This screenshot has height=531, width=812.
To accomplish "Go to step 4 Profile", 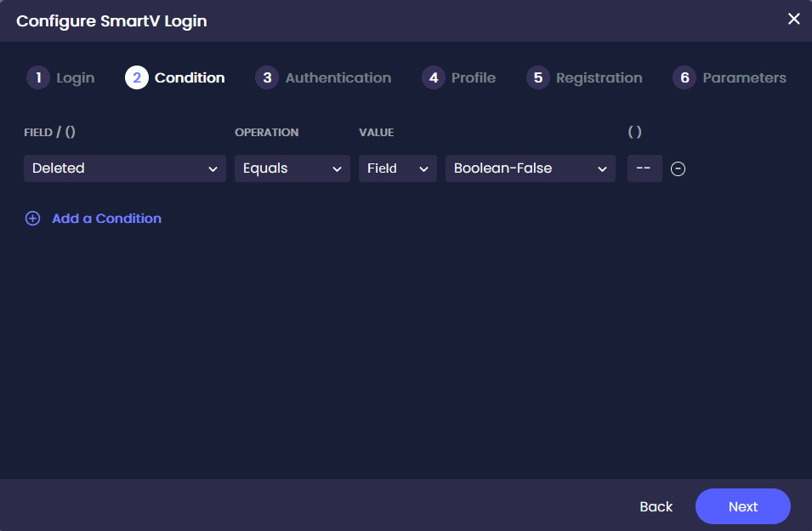I will pyautogui.click(x=459, y=77).
